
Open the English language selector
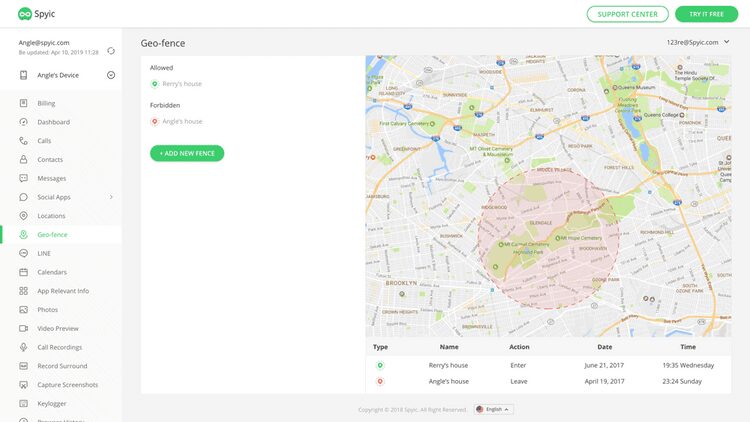[x=494, y=409]
